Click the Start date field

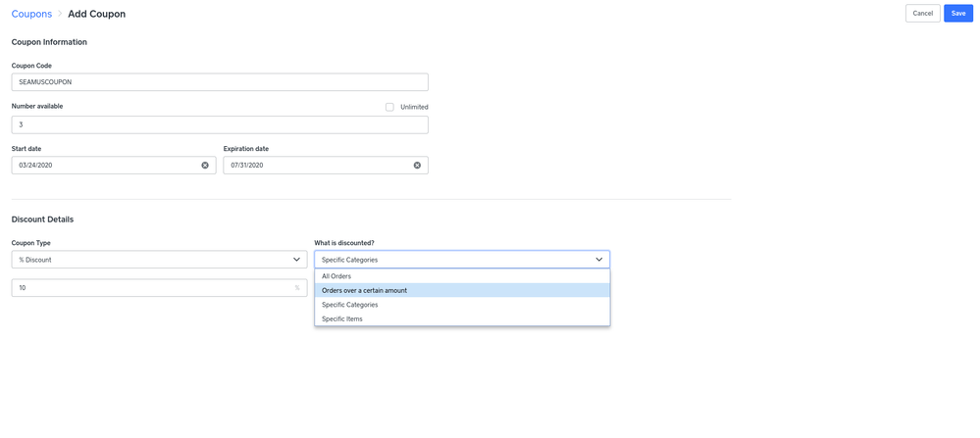[103, 166]
